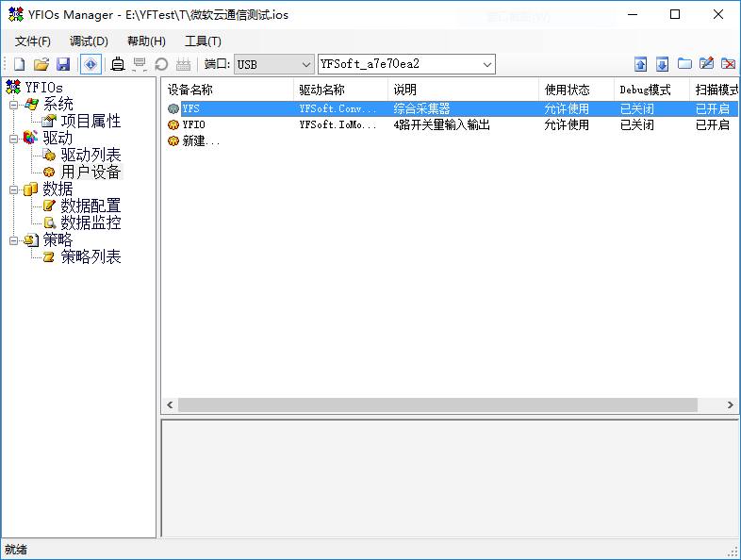741x560 pixels.
Task: Click the YFIOs root logo icon
Action: point(13,87)
